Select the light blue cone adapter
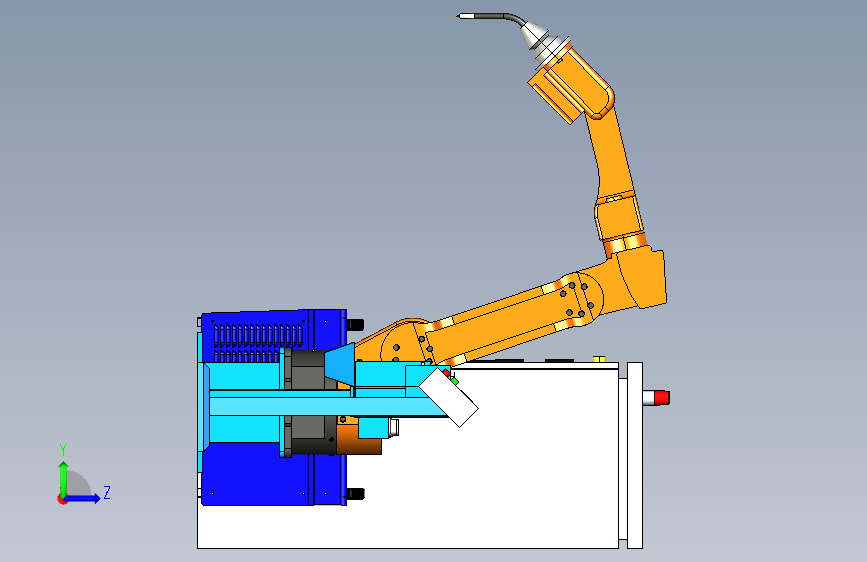This screenshot has width=867, height=562. click(340, 363)
